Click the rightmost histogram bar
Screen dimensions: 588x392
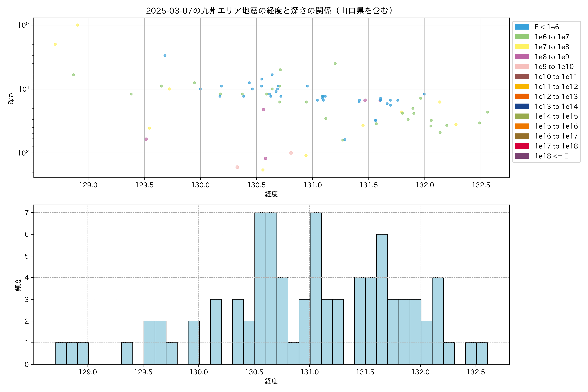pyautogui.click(x=482, y=353)
